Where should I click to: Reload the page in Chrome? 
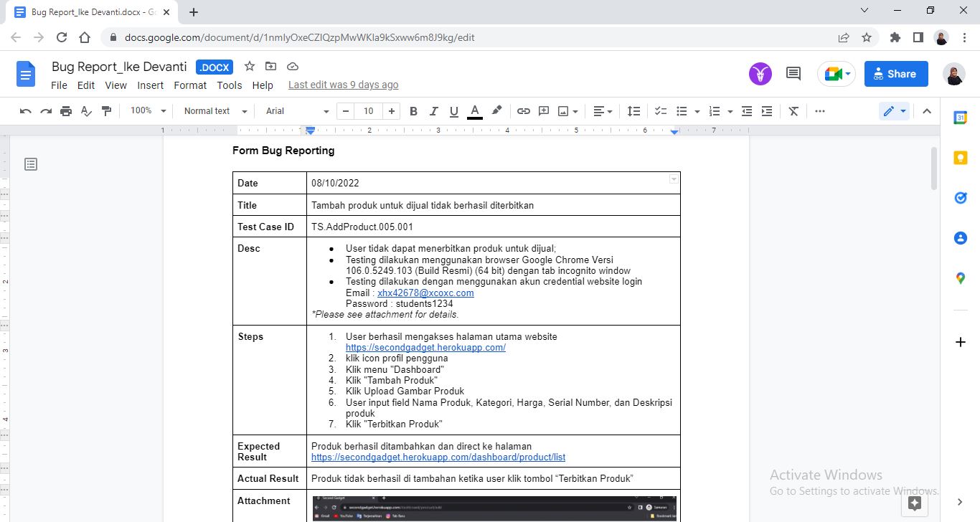pos(62,37)
